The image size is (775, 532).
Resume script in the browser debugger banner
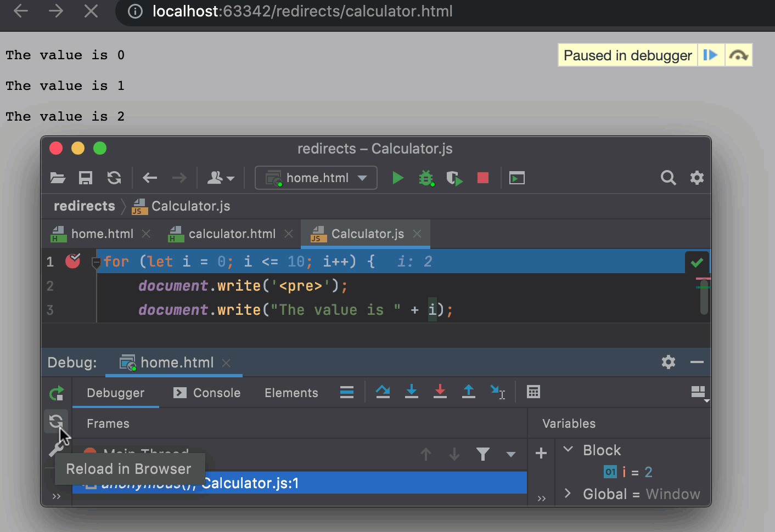(711, 55)
